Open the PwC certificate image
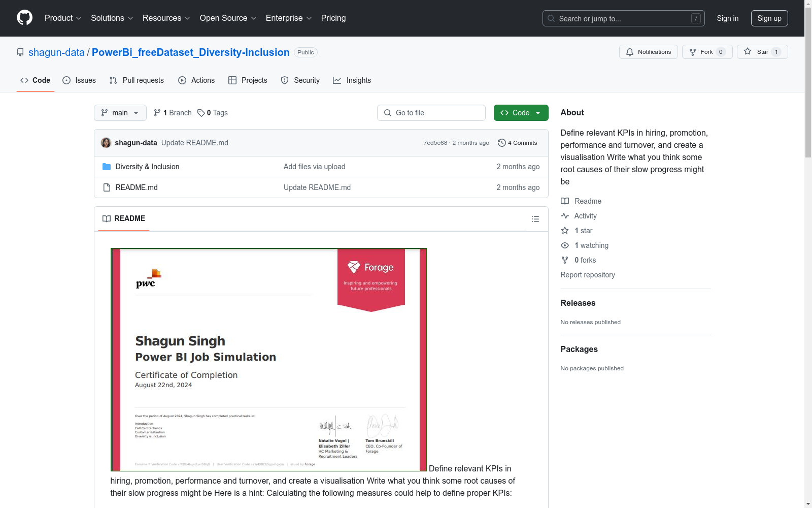This screenshot has height=508, width=812. pos(268,360)
